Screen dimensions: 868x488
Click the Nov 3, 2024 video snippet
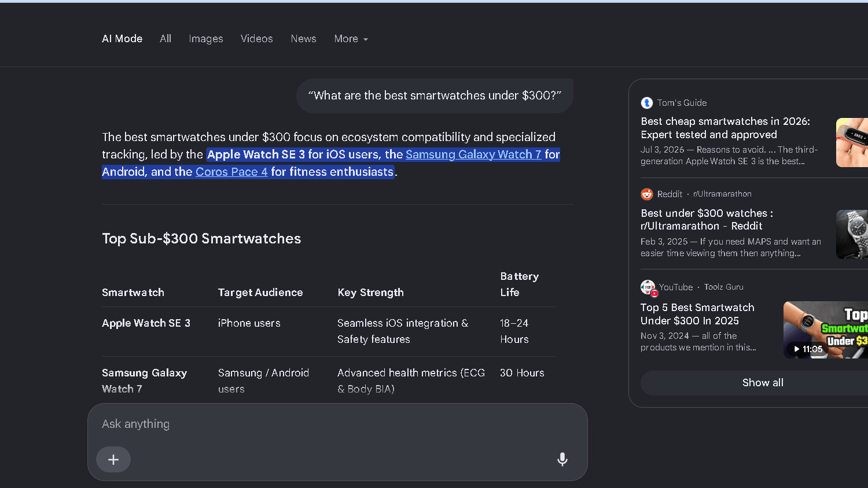pyautogui.click(x=698, y=342)
